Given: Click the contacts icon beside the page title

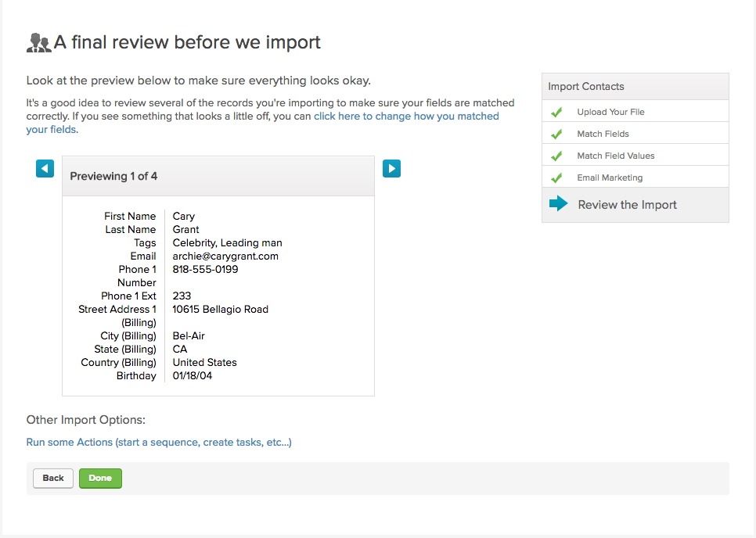Looking at the screenshot, I should point(38,42).
